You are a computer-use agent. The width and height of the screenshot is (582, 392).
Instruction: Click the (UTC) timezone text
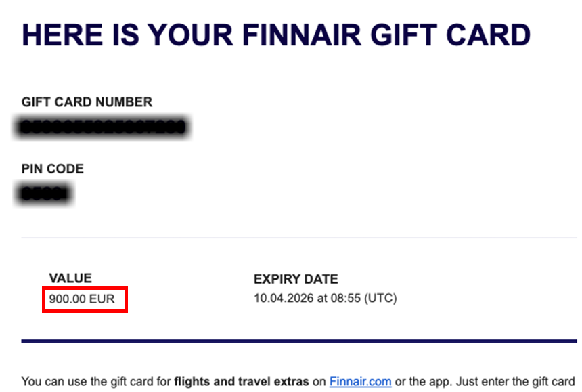[x=380, y=298]
